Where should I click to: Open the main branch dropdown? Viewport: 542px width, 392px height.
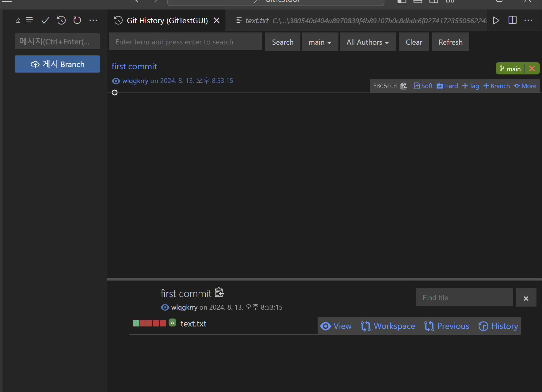(x=320, y=42)
